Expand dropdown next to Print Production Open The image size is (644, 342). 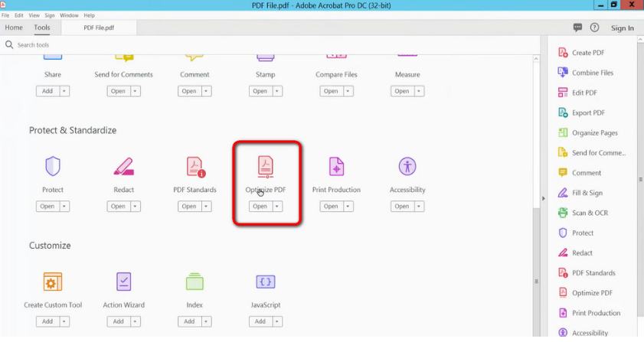coord(348,207)
